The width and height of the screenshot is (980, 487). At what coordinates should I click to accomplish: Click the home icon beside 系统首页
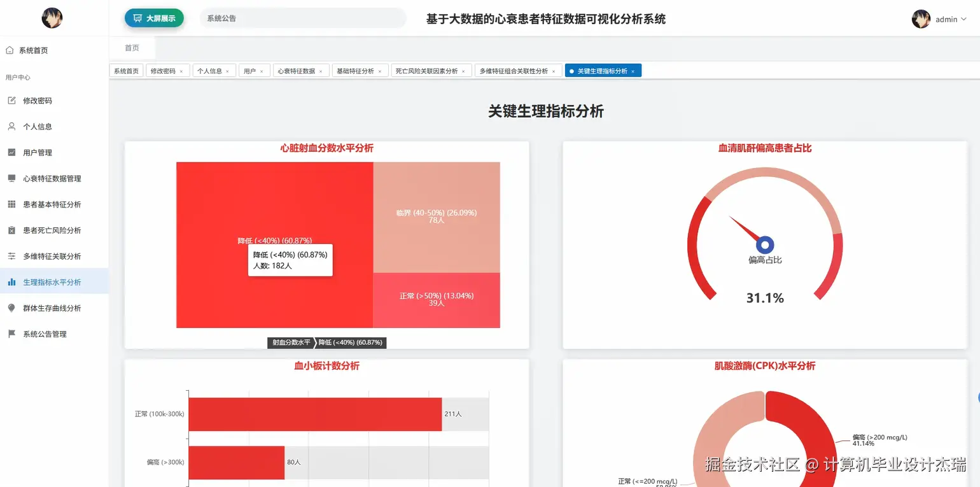point(10,50)
